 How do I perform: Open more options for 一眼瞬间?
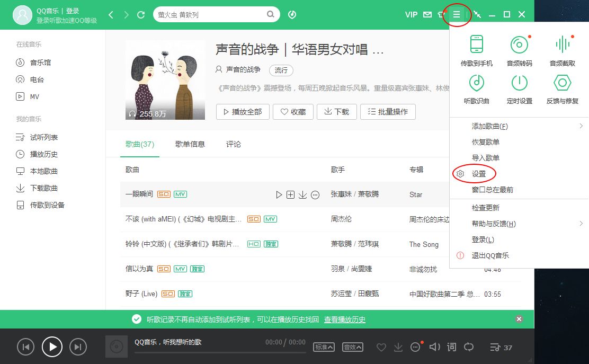[x=315, y=194]
